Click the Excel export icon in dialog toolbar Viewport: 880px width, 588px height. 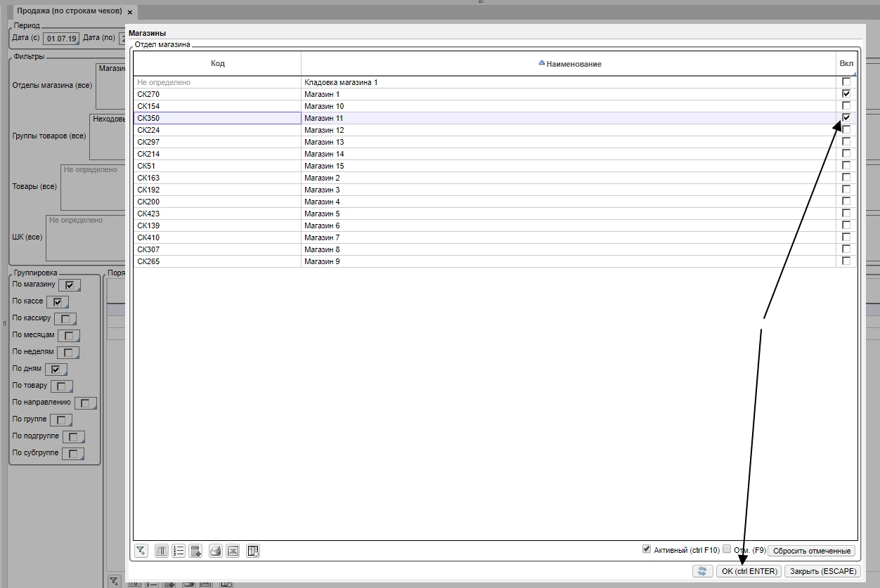[x=233, y=551]
